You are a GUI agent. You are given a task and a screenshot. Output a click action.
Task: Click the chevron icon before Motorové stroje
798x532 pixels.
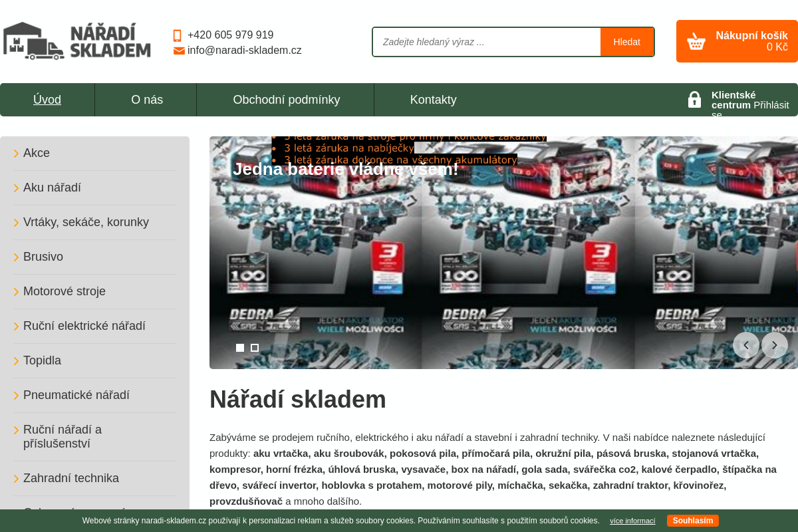pos(15,291)
